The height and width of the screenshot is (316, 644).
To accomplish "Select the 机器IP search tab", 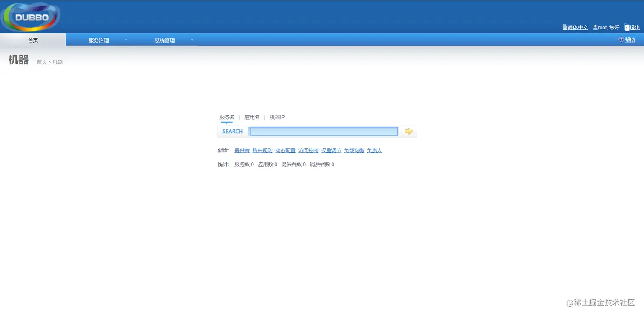I will click(277, 117).
